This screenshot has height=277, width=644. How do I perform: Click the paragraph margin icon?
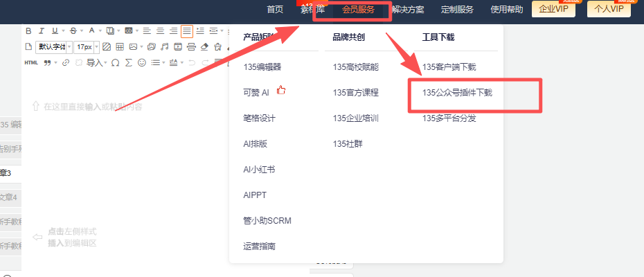click(x=213, y=31)
